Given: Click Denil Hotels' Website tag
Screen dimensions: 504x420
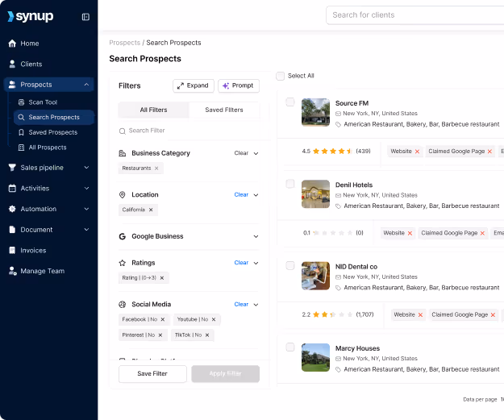Looking at the screenshot, I should [398, 233].
